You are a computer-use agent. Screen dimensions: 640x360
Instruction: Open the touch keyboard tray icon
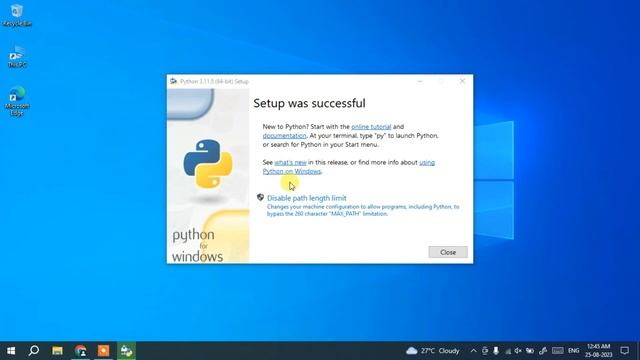click(558, 351)
